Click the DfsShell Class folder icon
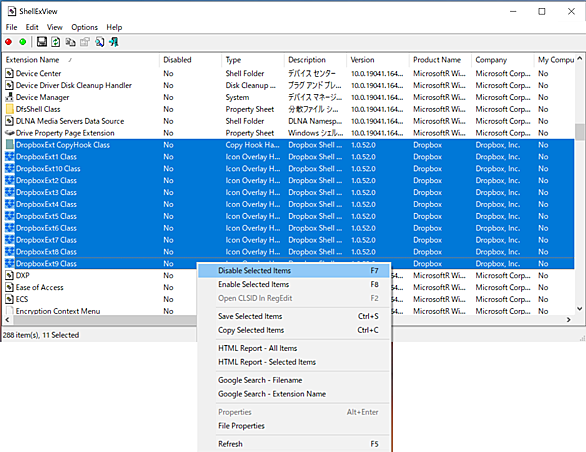586x452 pixels. [x=9, y=109]
